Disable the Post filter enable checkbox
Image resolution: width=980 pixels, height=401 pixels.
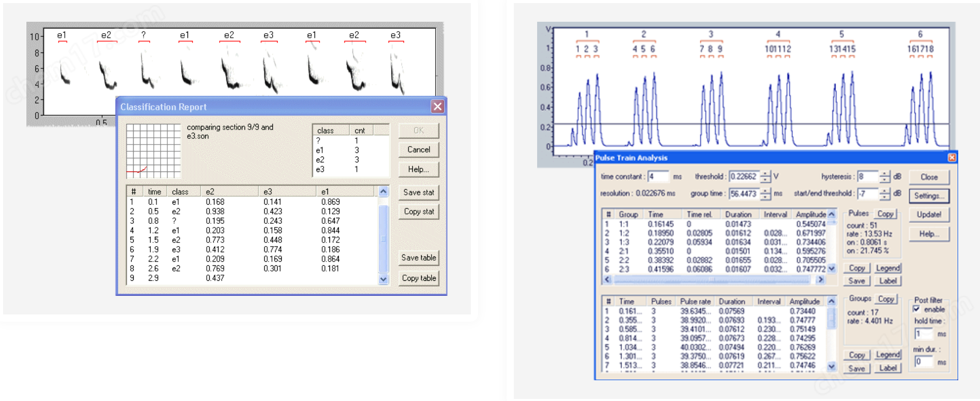coord(916,309)
